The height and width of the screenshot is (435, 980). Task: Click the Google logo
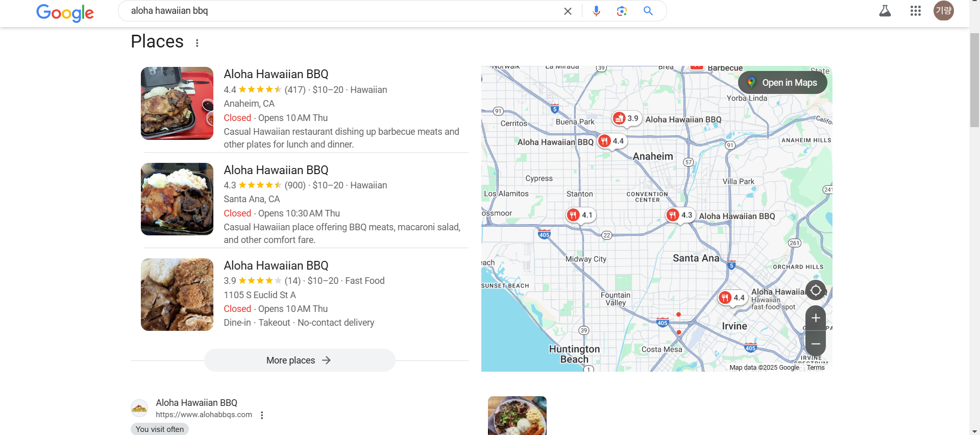[x=65, y=12]
